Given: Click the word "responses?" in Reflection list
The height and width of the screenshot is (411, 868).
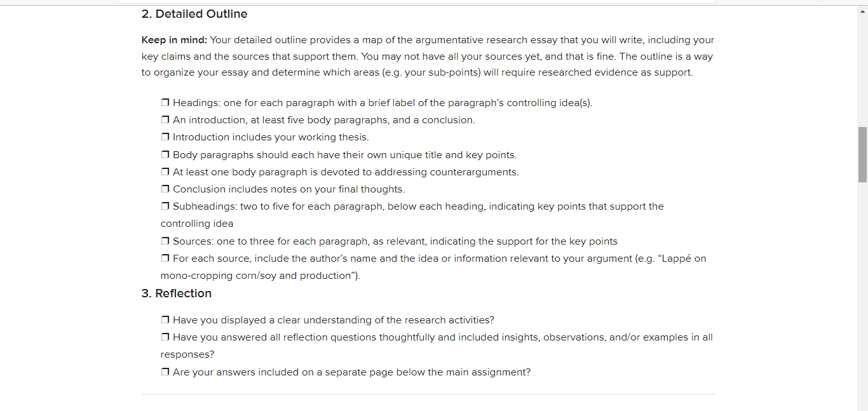Looking at the screenshot, I should [x=187, y=354].
